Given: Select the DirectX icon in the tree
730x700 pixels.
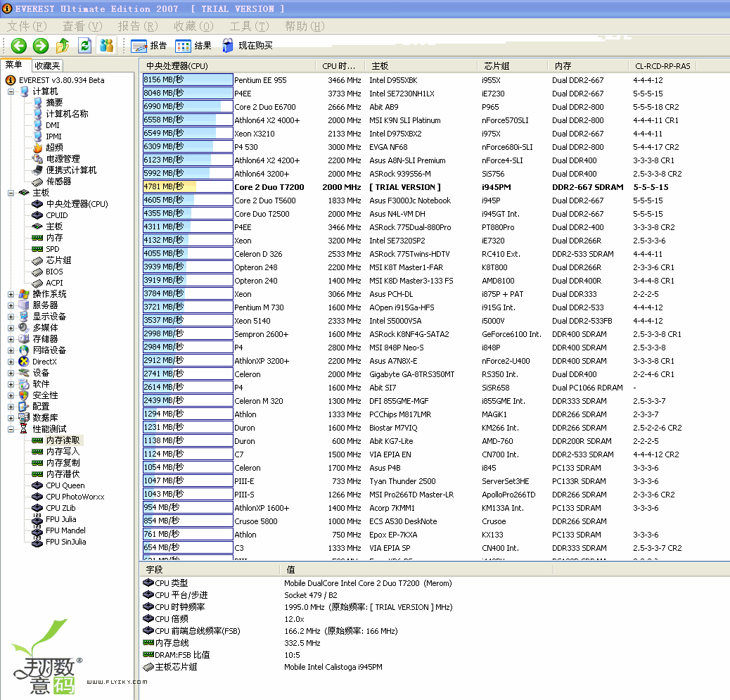Looking at the screenshot, I should click(x=24, y=362).
